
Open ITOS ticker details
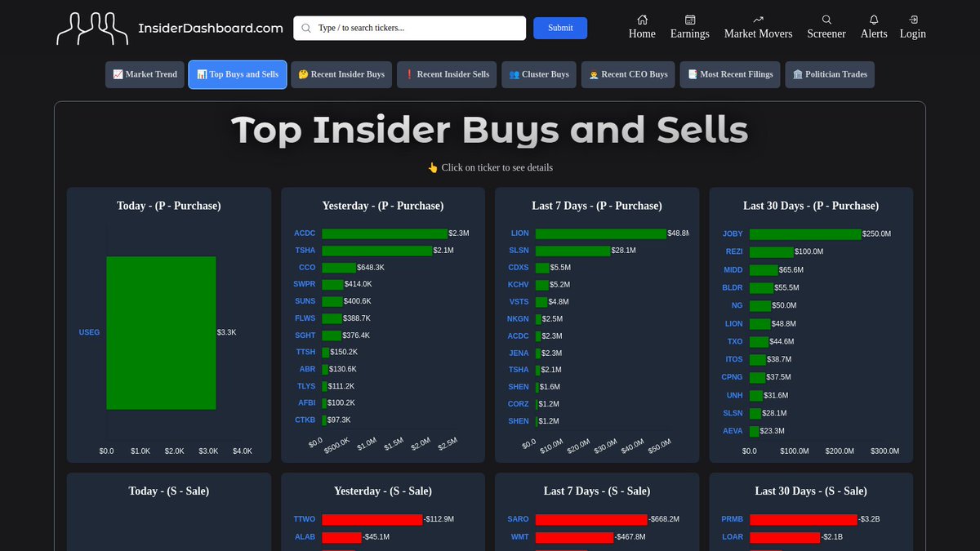point(734,359)
